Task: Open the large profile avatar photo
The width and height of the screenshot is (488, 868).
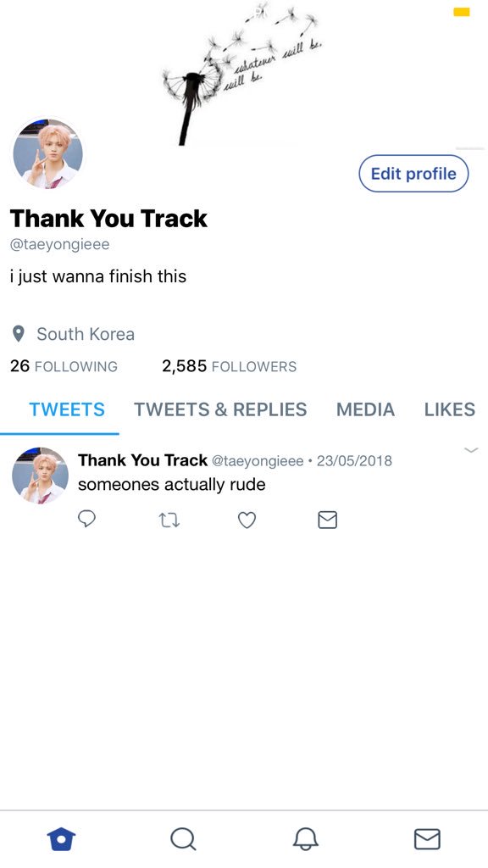Action: [x=47, y=153]
